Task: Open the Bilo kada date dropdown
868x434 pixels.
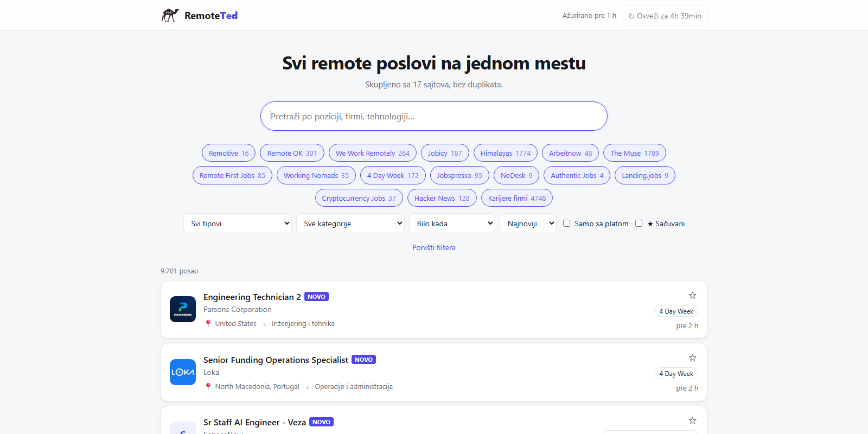Action: (x=452, y=224)
